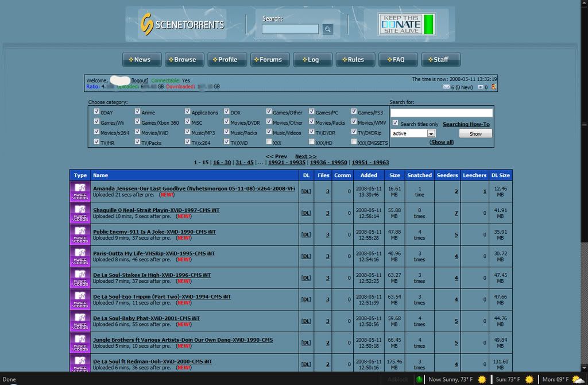The width and height of the screenshot is (588, 385).
Task: Enable the XXX/IMGSETS category checkbox
Action: click(x=354, y=142)
